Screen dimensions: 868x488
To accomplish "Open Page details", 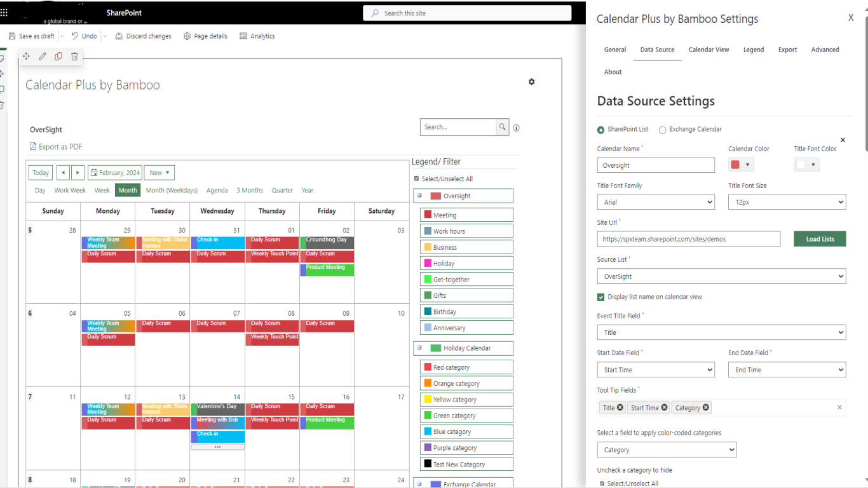I will [205, 36].
